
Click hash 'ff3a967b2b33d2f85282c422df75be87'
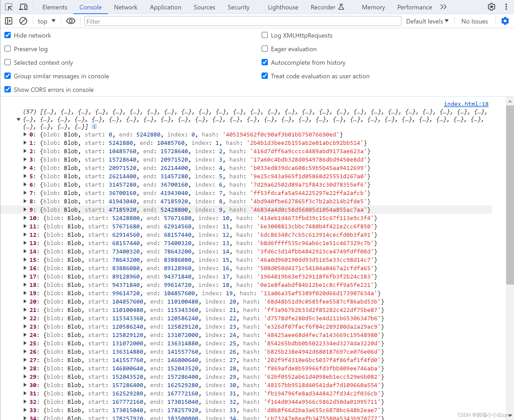pyautogui.click(x=322, y=310)
